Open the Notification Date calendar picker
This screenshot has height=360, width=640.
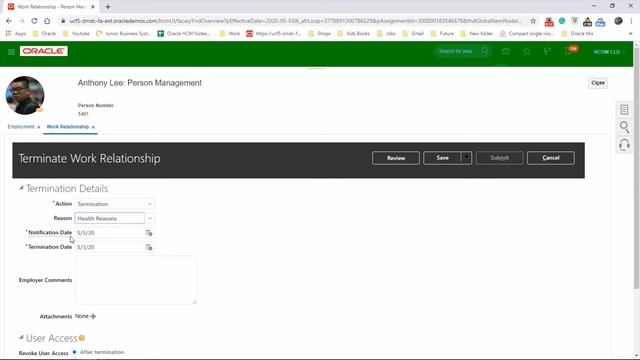tap(149, 233)
